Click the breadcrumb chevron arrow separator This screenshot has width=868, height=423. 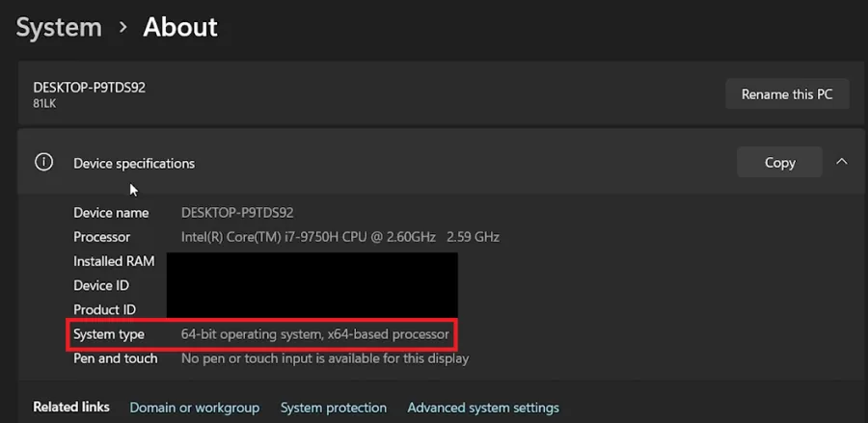(122, 28)
